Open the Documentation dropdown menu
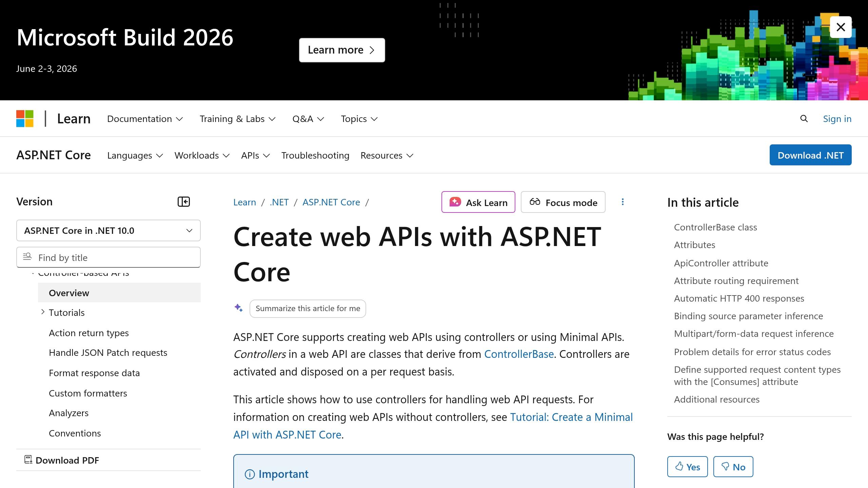The width and height of the screenshot is (868, 488). tap(144, 119)
